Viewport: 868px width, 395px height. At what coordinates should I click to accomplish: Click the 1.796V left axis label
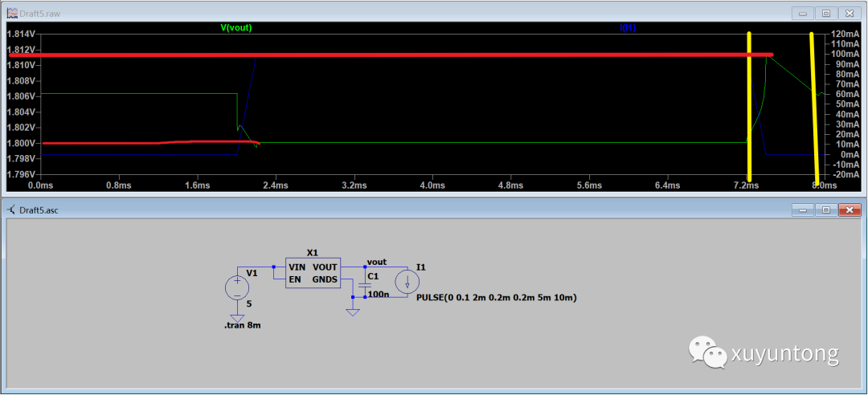point(20,174)
